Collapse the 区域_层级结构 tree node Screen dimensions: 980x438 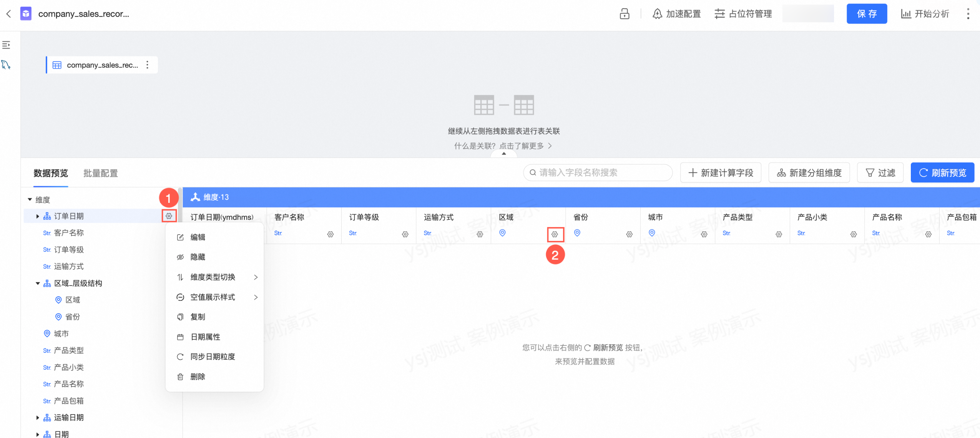(x=38, y=283)
